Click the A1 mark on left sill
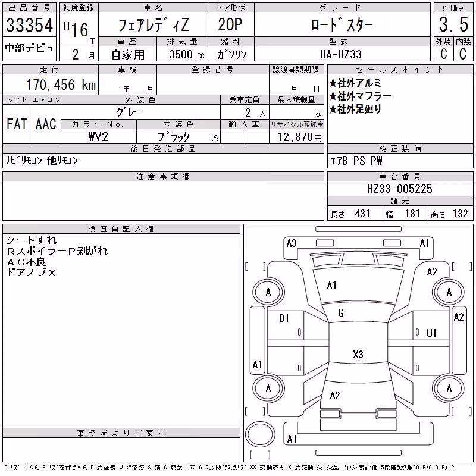 click(258, 364)
